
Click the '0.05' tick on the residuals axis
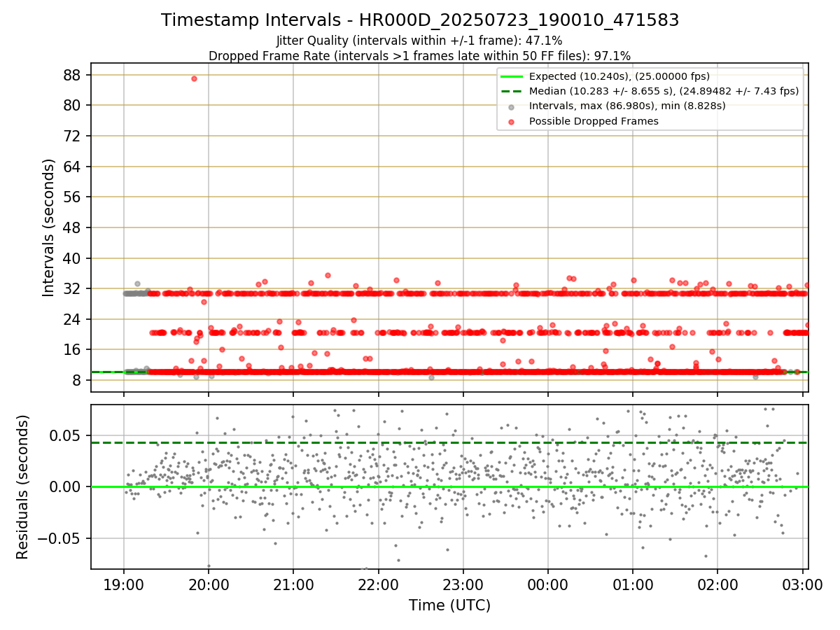pyautogui.click(x=64, y=435)
